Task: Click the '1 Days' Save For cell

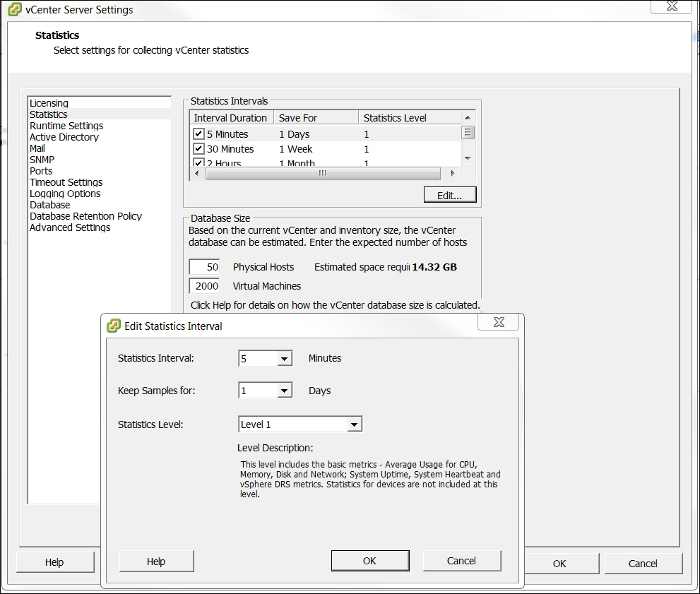Action: [x=295, y=134]
